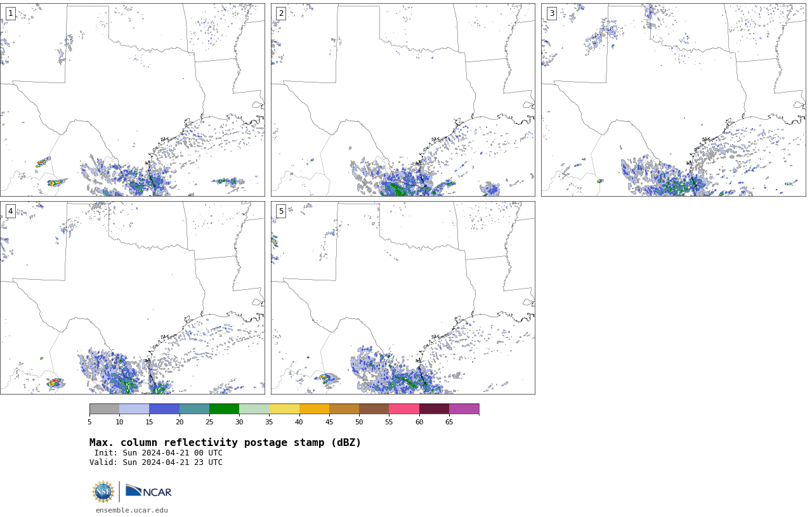Open ensemble member 5 reflectivity map

403,298
